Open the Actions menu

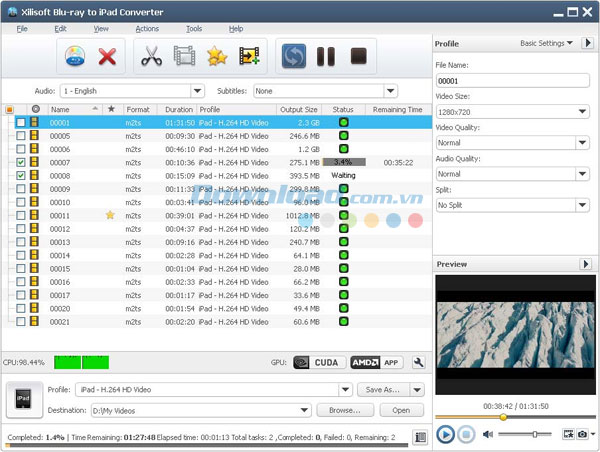coord(147,29)
